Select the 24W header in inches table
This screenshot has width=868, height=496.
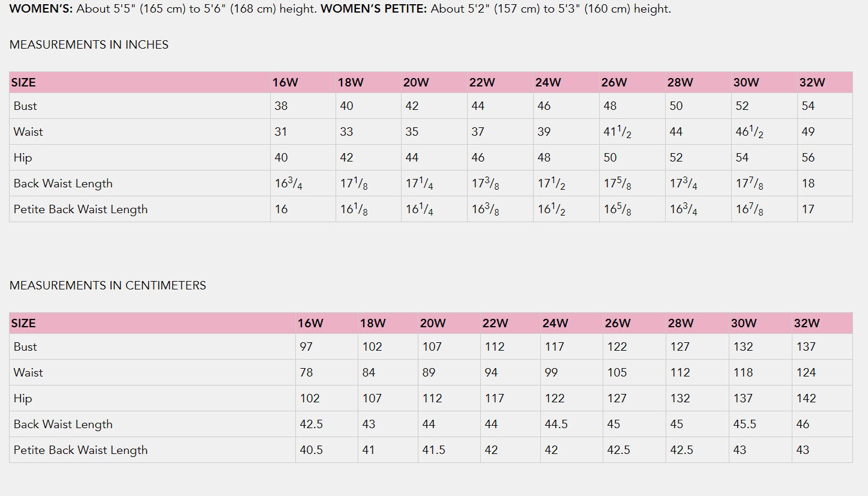tap(548, 83)
